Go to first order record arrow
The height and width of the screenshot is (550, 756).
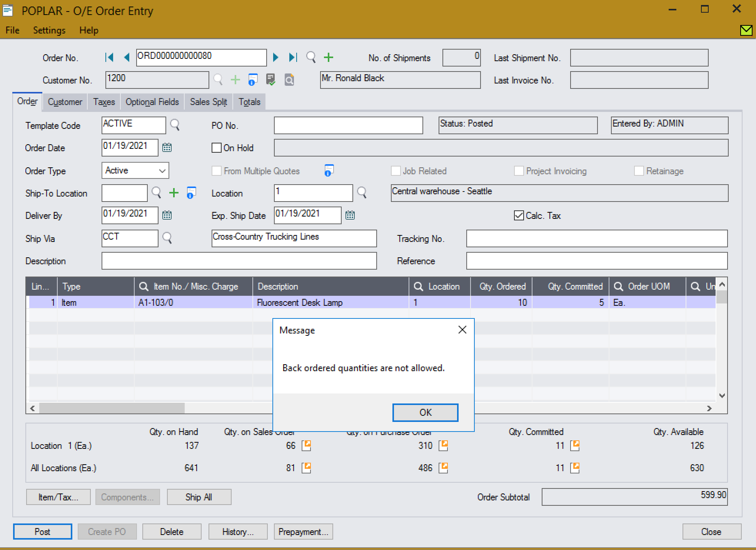coord(109,58)
